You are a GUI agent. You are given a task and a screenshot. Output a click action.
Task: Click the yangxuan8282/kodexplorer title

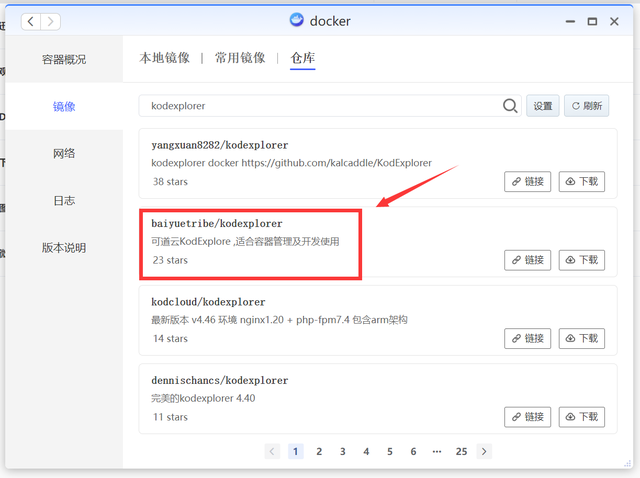point(220,145)
